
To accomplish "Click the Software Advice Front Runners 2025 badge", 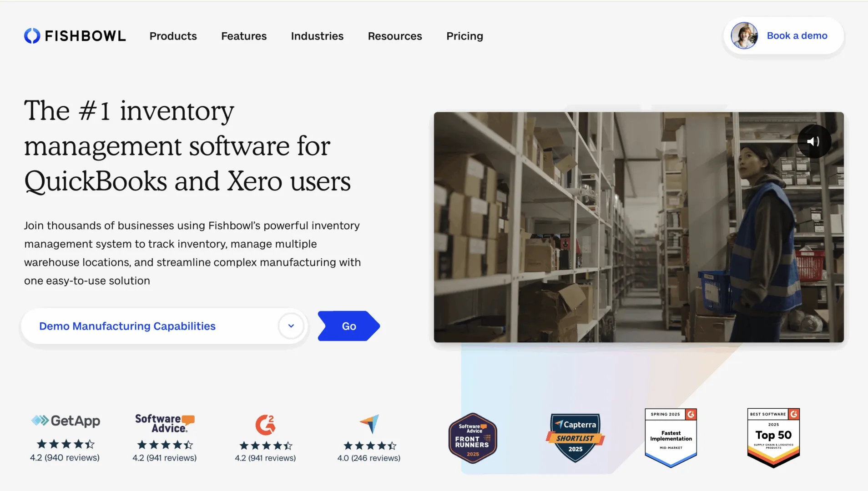I will click(x=473, y=438).
